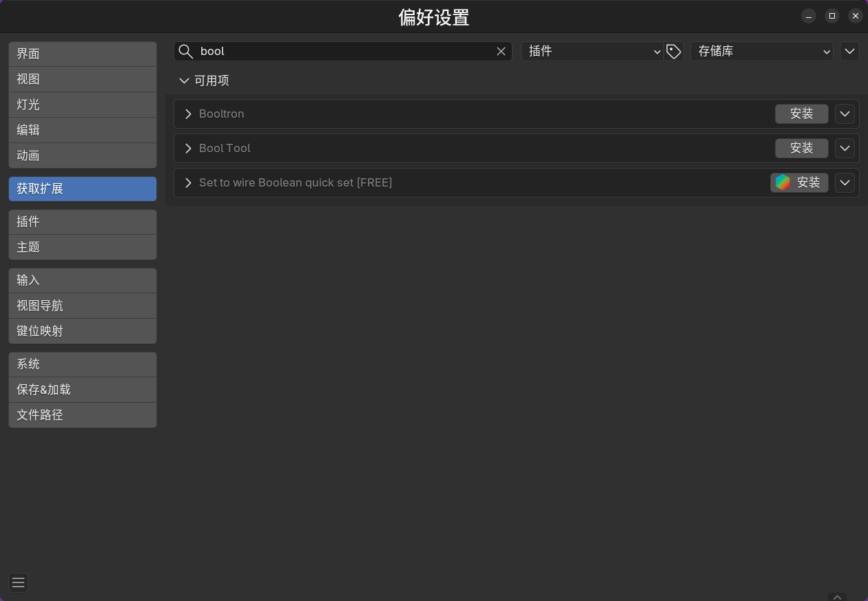Select the 主题 tab
The height and width of the screenshot is (601, 868).
tap(83, 247)
